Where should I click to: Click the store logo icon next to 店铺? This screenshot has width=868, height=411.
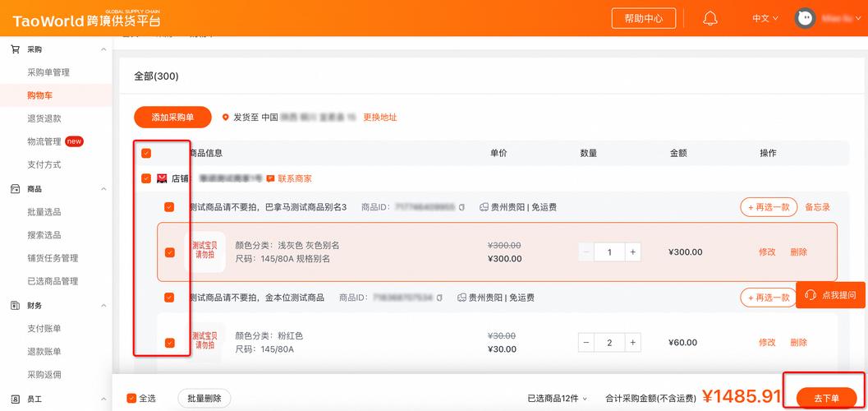162,178
